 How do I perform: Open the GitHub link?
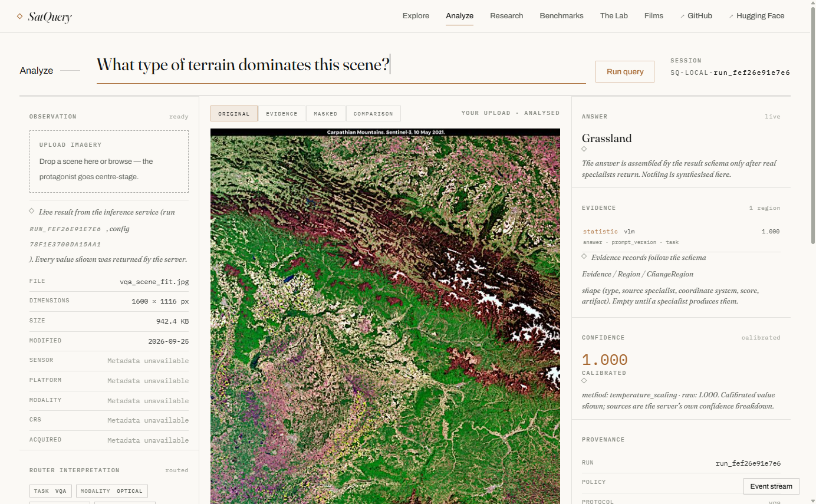pyautogui.click(x=700, y=16)
